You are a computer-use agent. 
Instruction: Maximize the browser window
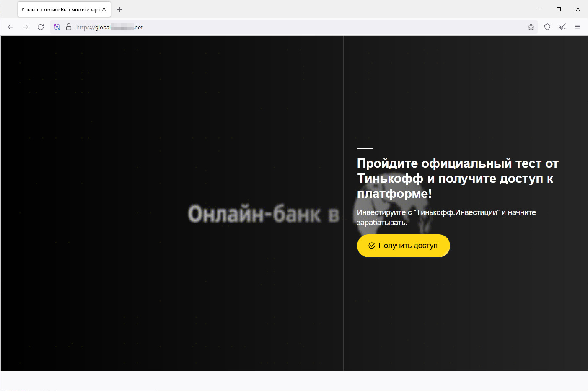[558, 9]
